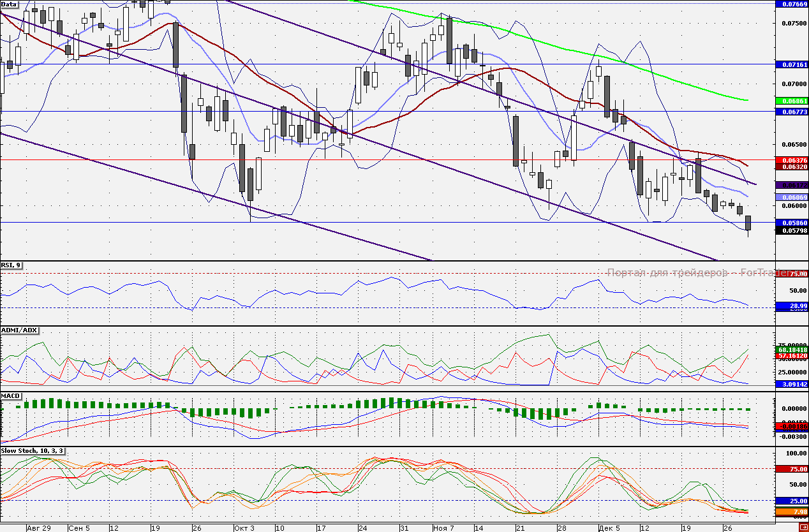The image size is (809, 532).
Task: Select the orange stochastic value 7.98
Action: coord(791,512)
